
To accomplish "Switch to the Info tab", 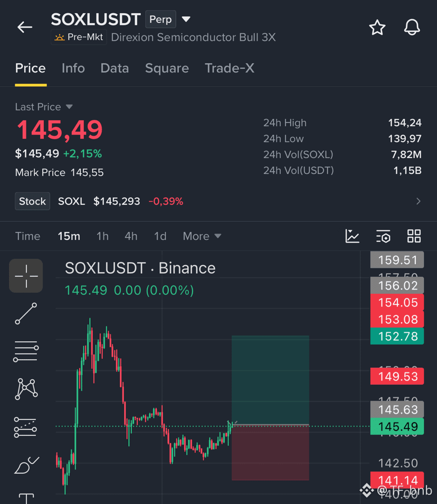I will click(x=73, y=68).
